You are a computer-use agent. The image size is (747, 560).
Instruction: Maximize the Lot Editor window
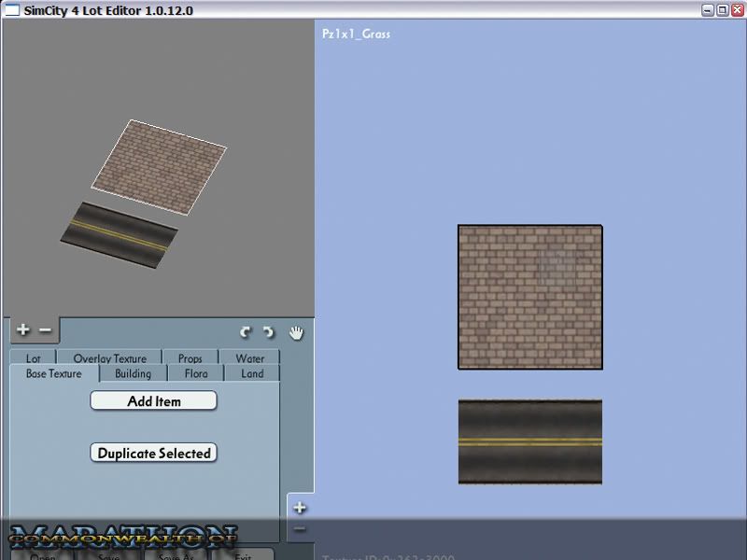coord(722,10)
